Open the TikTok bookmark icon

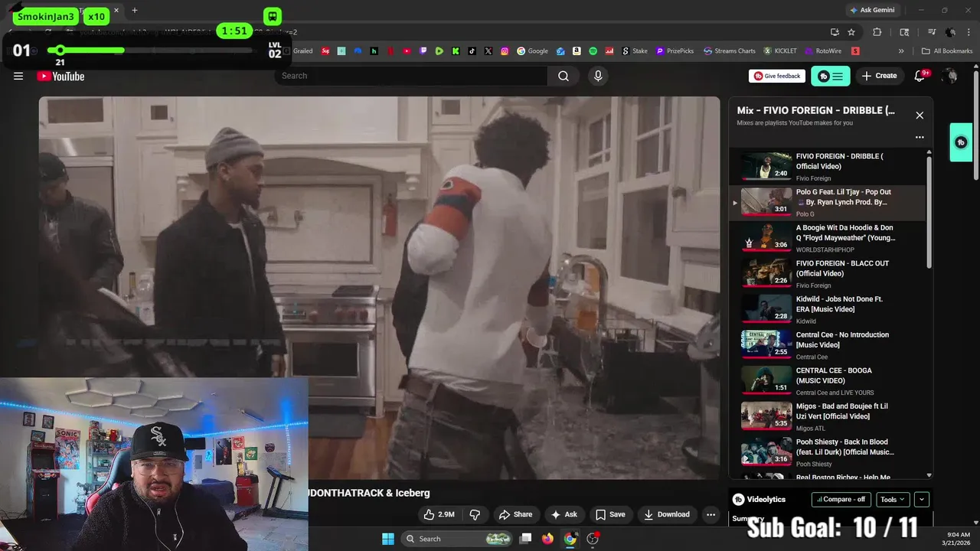pyautogui.click(x=472, y=51)
